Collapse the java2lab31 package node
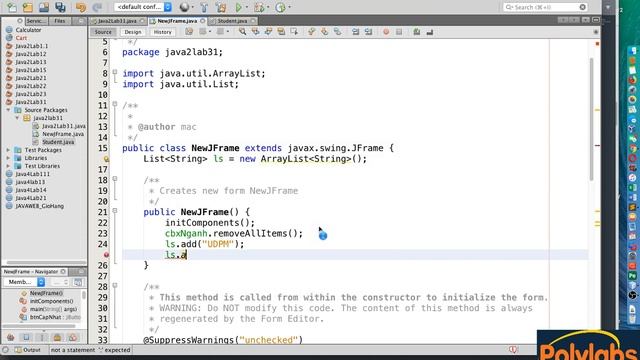Viewport: 640px width, 360px height. click(17, 118)
